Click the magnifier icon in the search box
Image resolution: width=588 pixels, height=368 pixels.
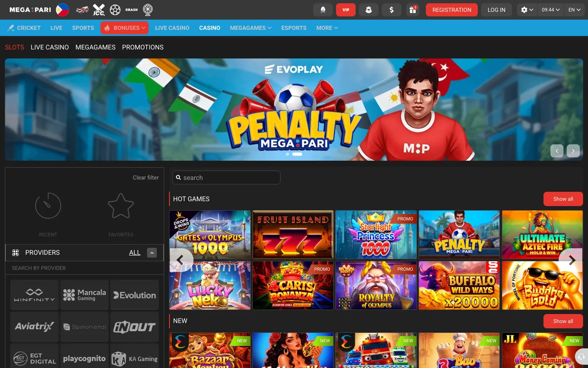pyautogui.click(x=178, y=177)
